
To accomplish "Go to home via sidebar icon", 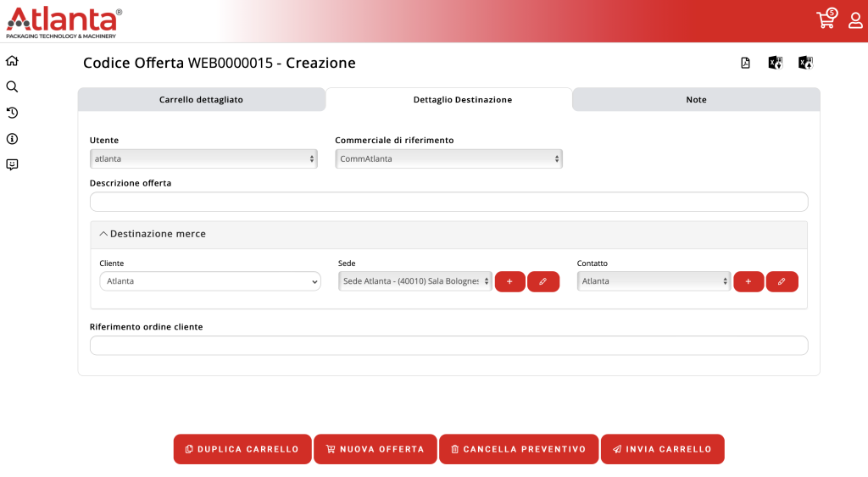I will pos(12,61).
